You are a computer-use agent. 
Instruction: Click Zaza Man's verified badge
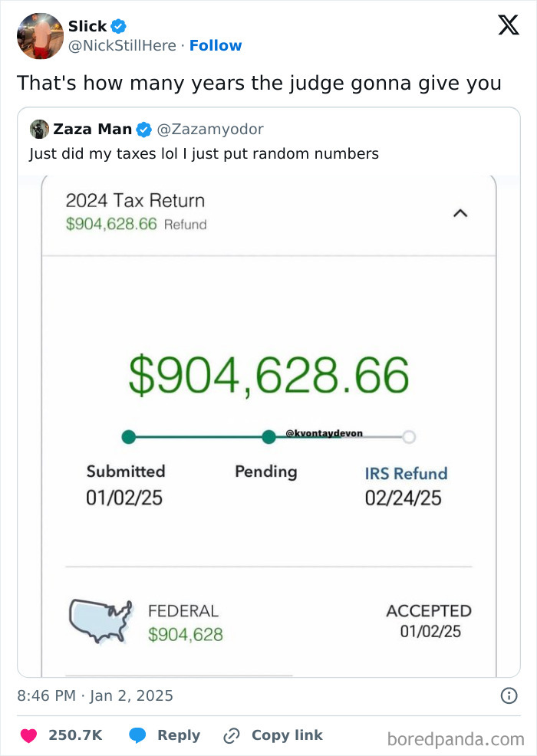pyautogui.click(x=144, y=129)
